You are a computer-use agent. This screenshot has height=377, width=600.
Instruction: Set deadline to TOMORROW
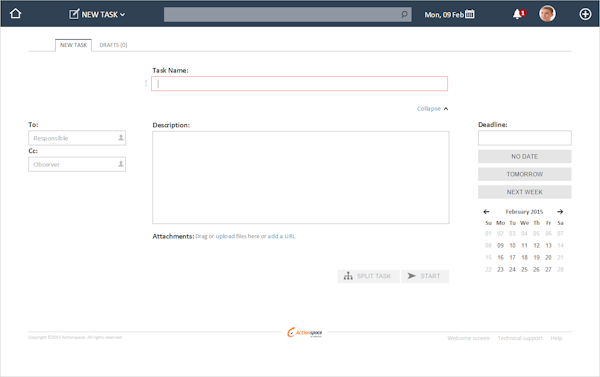tap(525, 174)
